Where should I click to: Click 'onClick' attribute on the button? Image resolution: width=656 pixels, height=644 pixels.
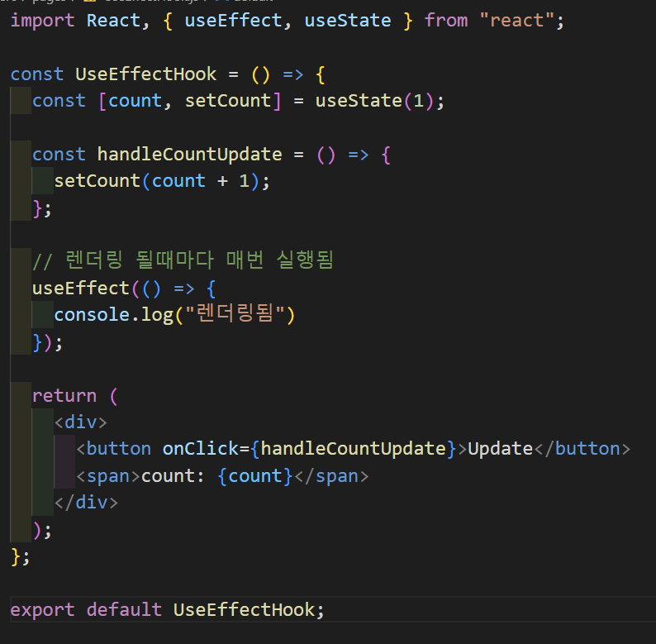[201, 449]
